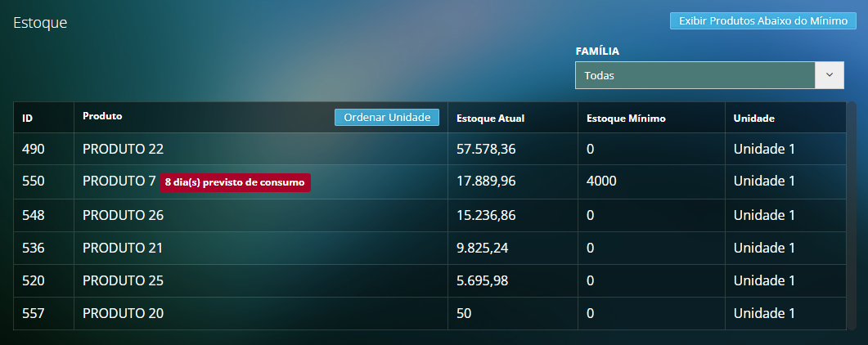Screen dimensions: 868x345
Task: Click minimum stock value 4000
Action: point(601,181)
